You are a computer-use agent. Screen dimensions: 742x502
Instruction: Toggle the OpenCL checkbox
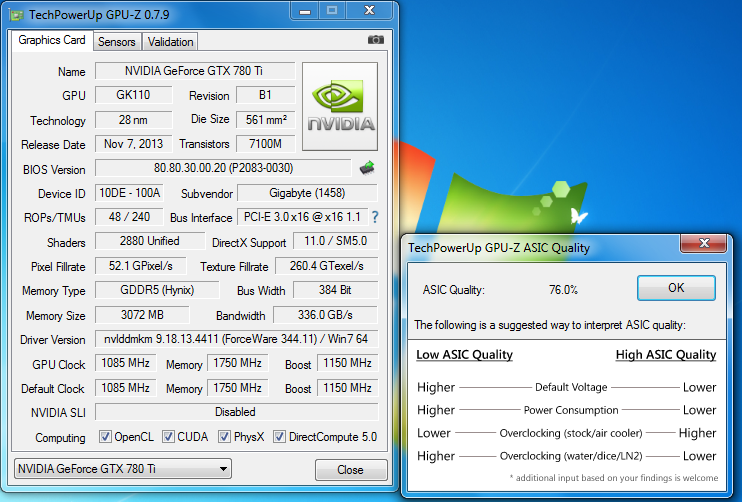[105, 436]
